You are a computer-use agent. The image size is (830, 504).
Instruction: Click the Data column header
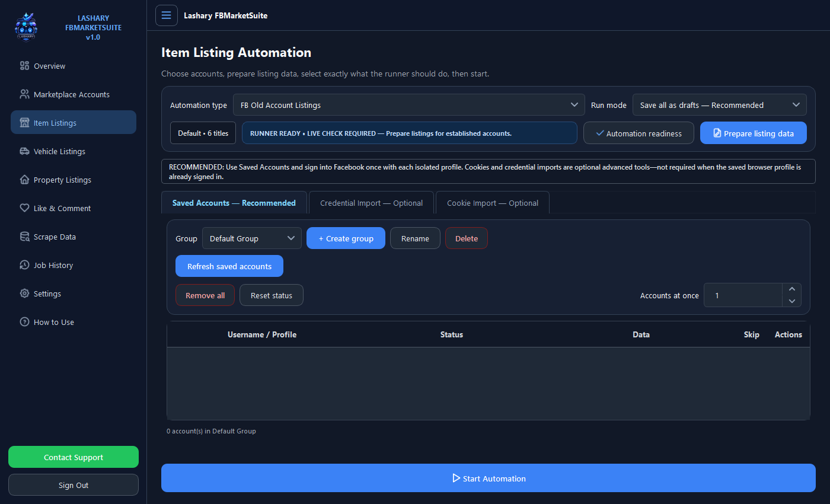coord(641,334)
